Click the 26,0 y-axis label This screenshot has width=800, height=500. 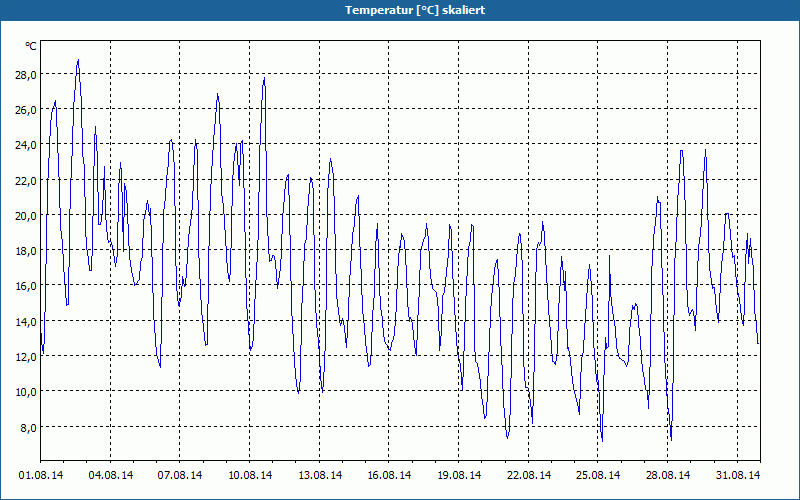(26, 110)
